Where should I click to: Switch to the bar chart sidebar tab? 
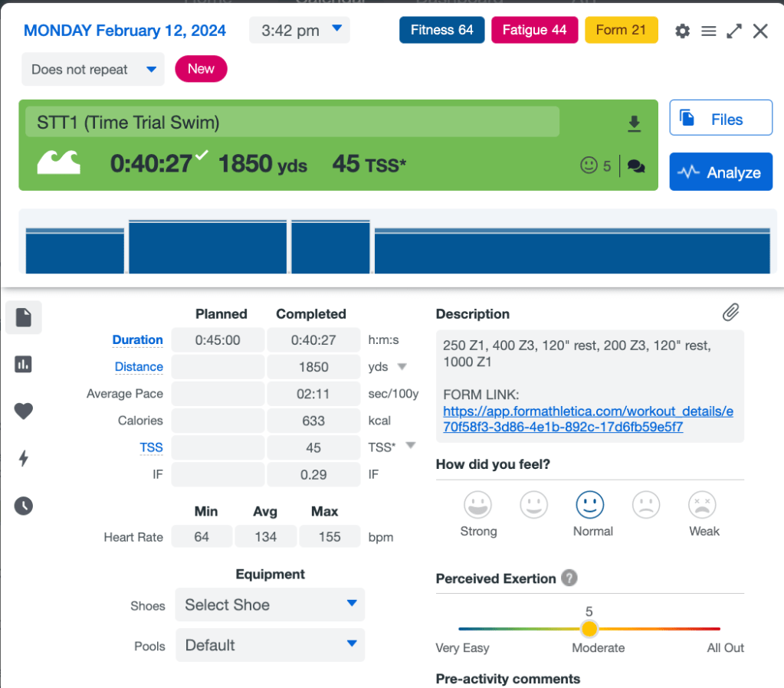coord(24,365)
